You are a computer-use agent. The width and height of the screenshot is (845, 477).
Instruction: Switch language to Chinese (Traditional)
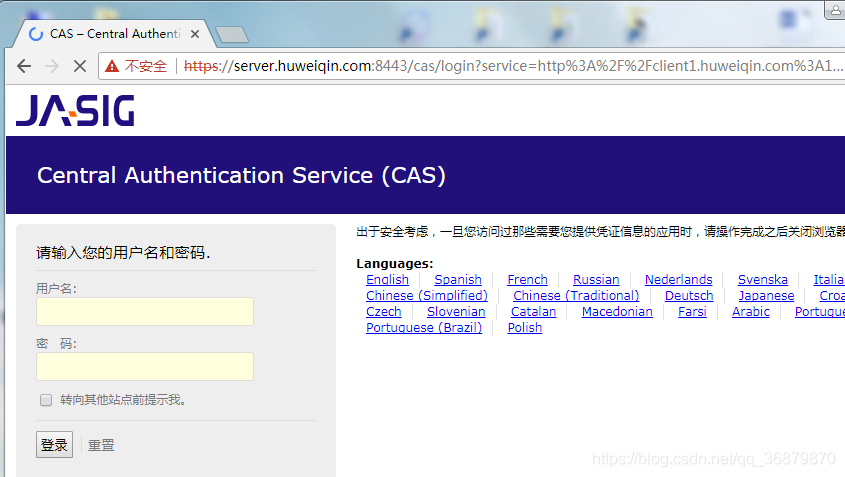(576, 295)
